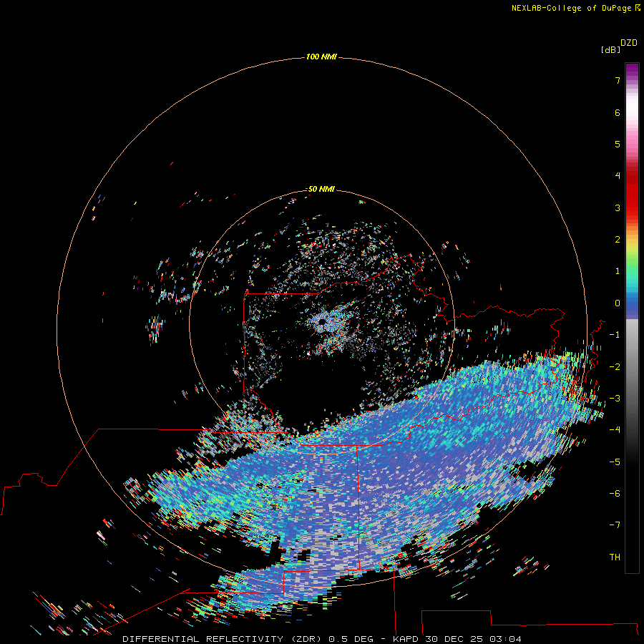
Task: Click the 5 value on the dB scale
Action: 618,144
